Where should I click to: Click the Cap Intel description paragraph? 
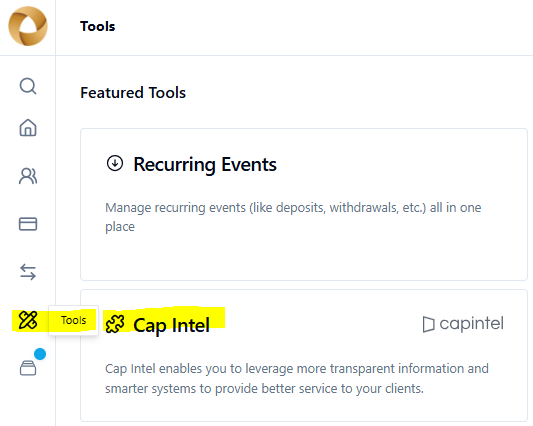tap(297, 378)
